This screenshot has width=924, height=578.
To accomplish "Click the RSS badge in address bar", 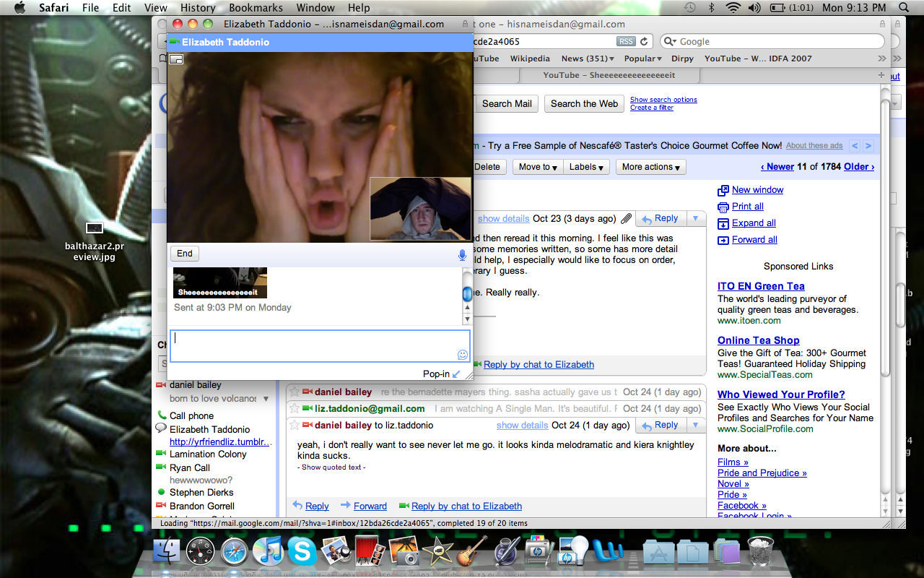I will (x=626, y=42).
